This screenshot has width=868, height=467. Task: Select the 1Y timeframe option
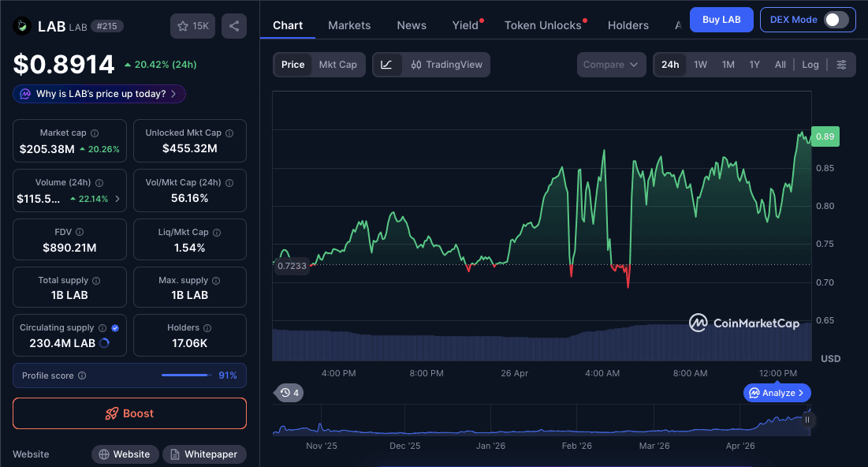(x=753, y=65)
